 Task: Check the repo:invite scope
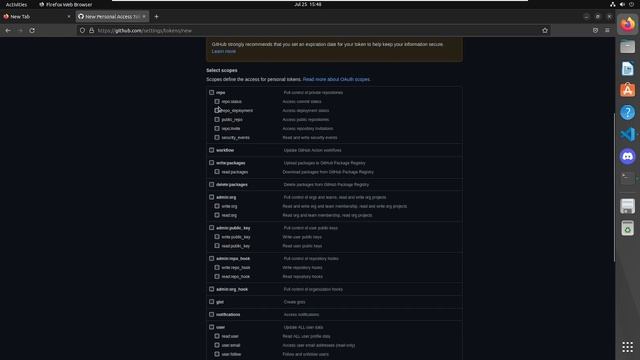217,129
